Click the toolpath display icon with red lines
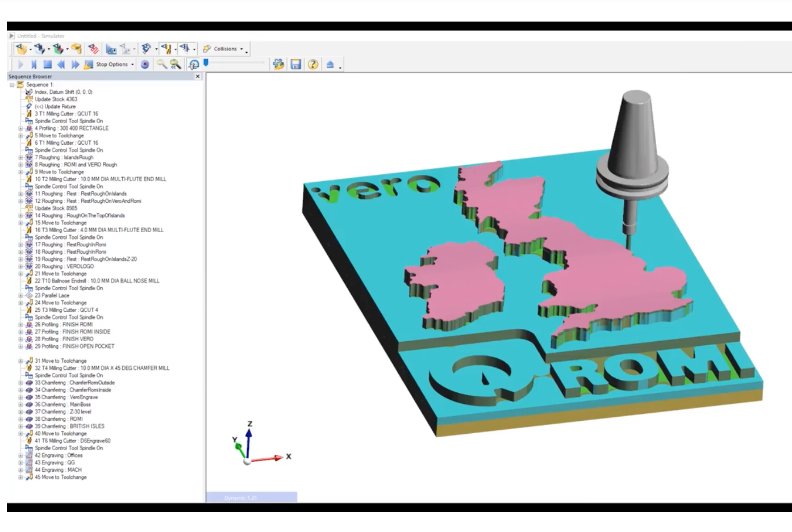Viewport: 792px width, 532px height. pyautogui.click(x=94, y=49)
